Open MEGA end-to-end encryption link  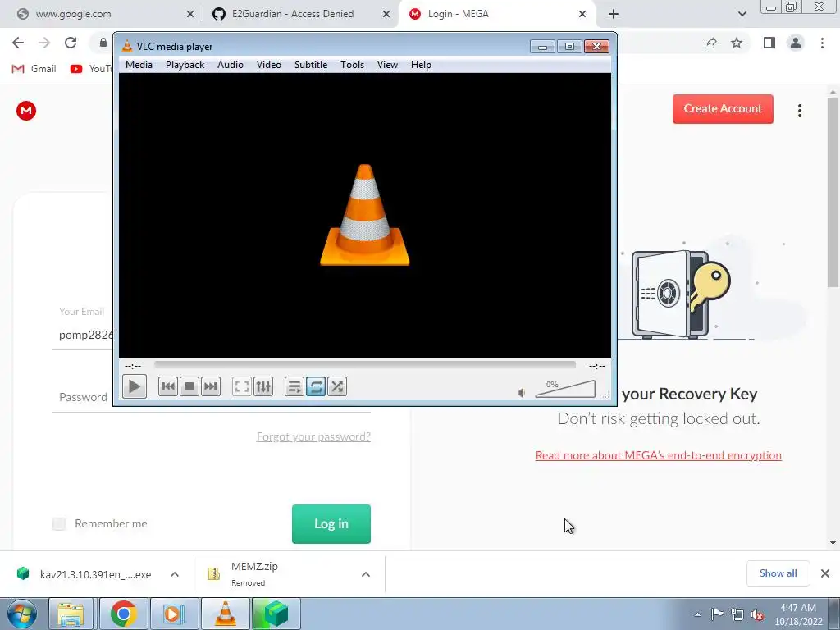tap(659, 455)
